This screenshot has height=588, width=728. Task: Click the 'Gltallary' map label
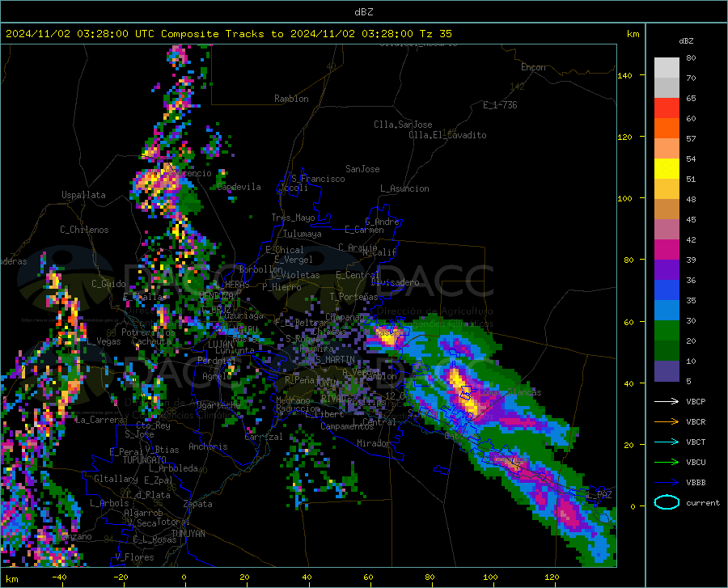(116, 479)
